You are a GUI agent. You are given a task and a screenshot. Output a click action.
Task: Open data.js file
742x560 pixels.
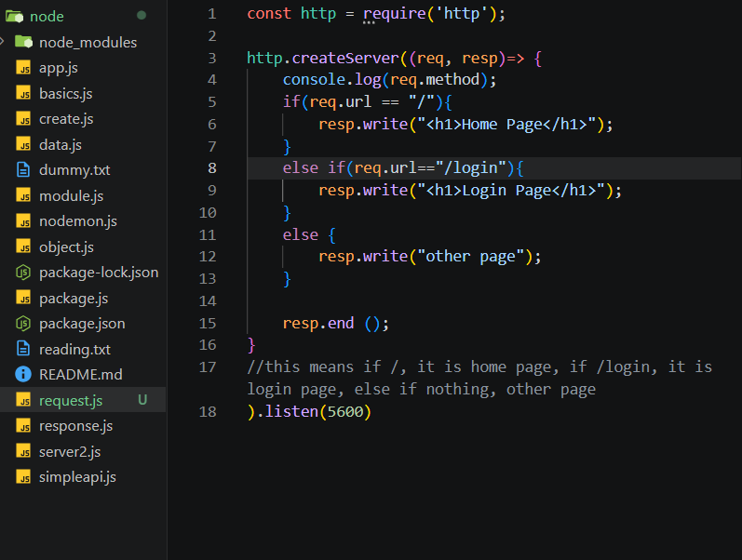(61, 145)
